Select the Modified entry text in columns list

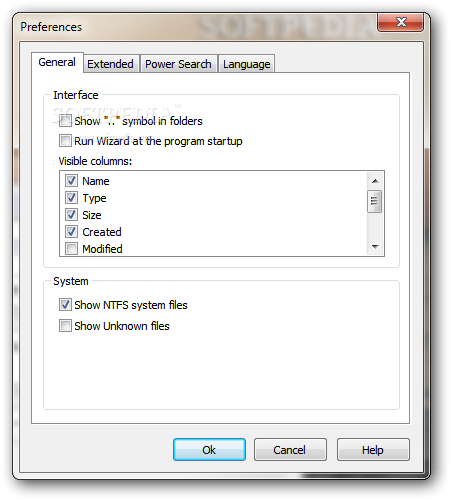pos(102,249)
